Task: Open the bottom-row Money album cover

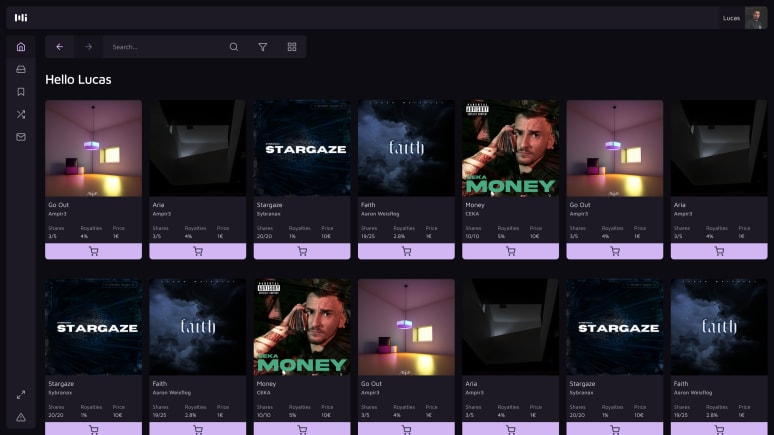Action: [x=302, y=327]
